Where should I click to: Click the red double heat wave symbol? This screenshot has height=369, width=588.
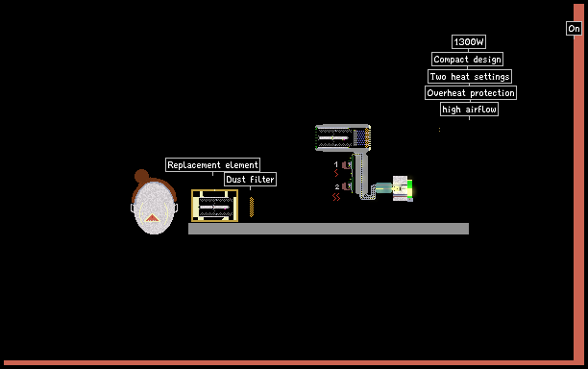[x=336, y=197]
